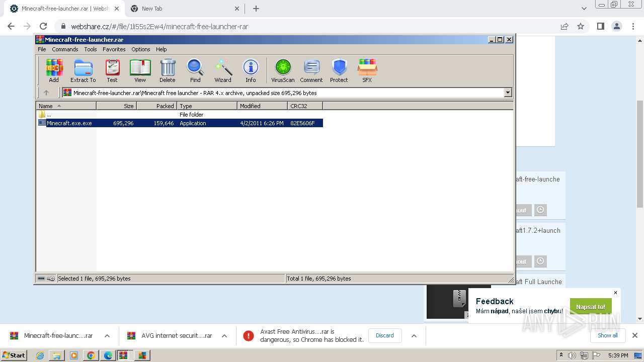Click the Delete trash bin icon
The width and height of the screenshot is (644, 362).
168,70
